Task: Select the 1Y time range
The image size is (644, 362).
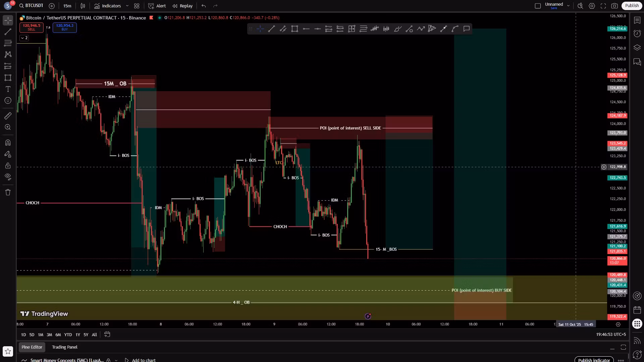Action: coord(77,335)
